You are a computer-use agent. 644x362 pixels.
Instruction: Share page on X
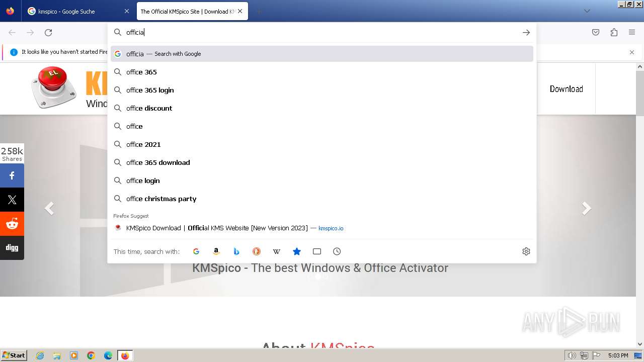[12, 200]
